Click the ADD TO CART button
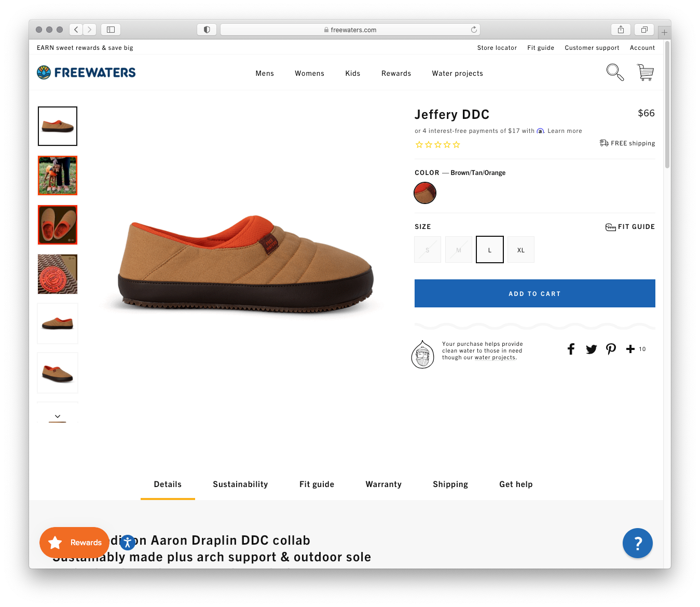700x607 pixels. coord(535,293)
